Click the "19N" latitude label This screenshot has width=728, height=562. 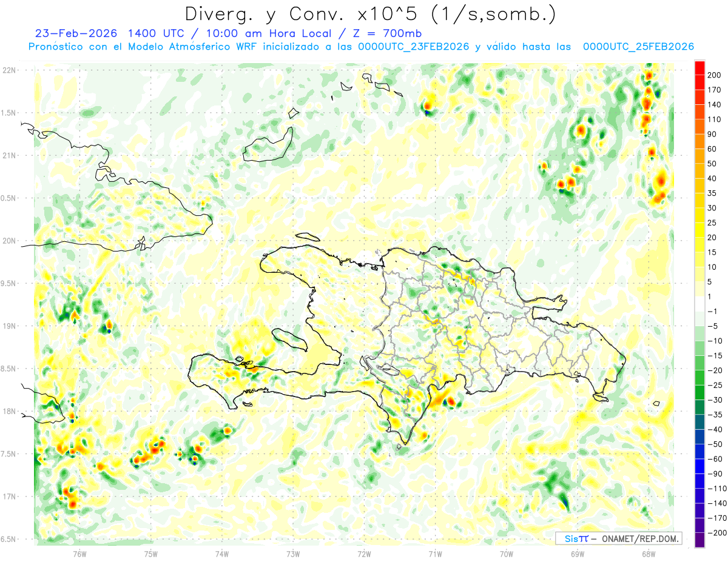point(9,326)
